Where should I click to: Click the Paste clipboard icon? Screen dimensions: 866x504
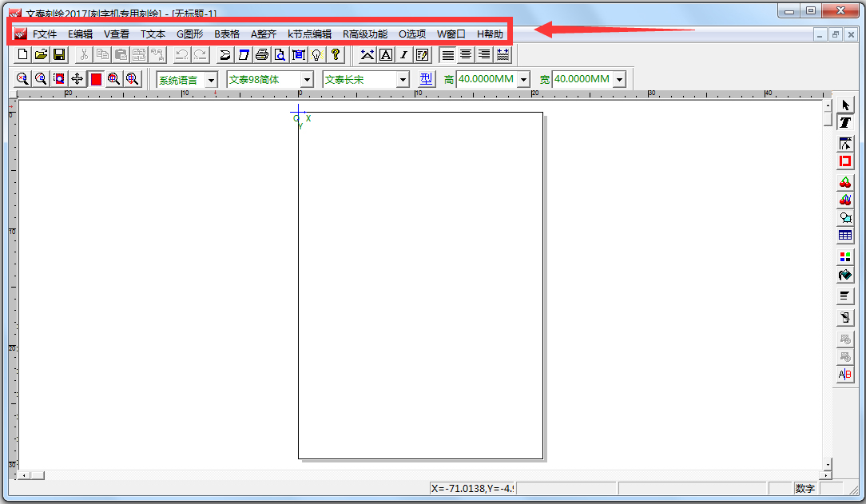click(121, 54)
